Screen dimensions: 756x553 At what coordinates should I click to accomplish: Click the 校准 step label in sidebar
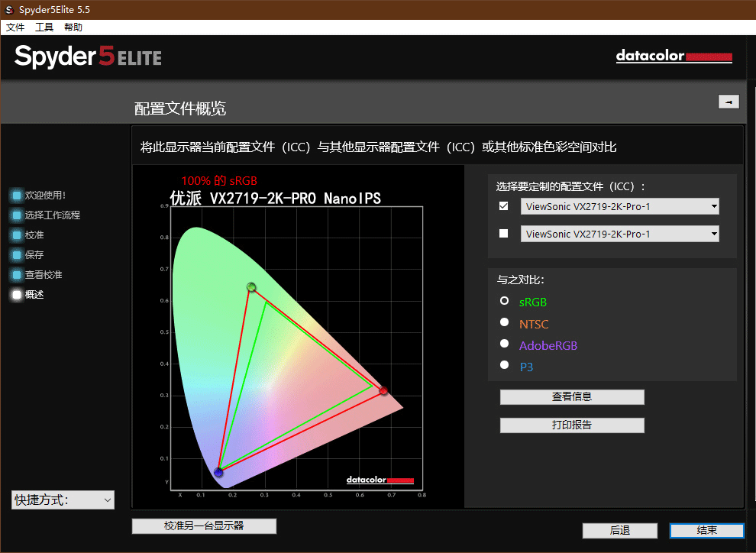pos(34,234)
